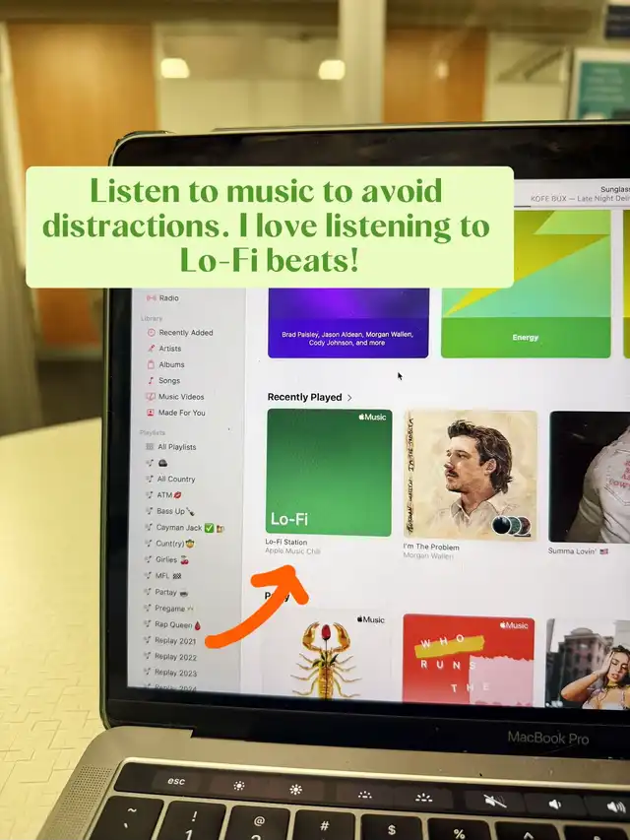The width and height of the screenshot is (630, 840).
Task: Open the scorpion artwork playlist
Action: pos(326,658)
